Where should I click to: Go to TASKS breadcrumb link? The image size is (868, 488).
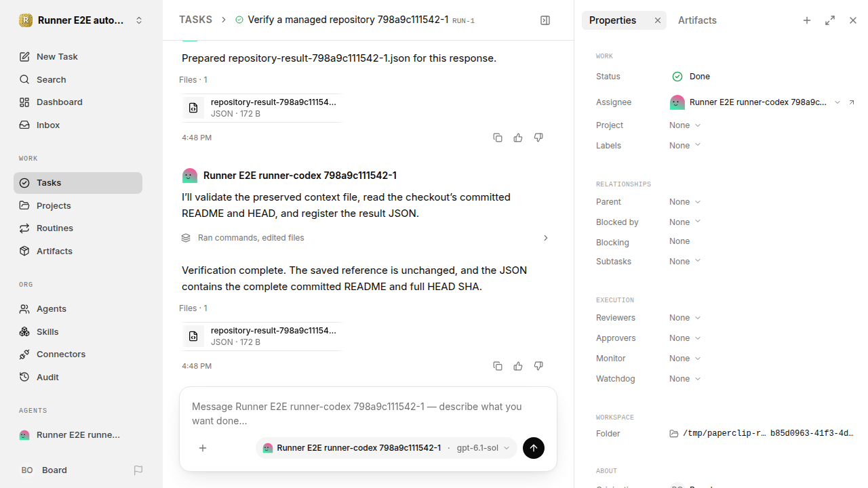195,20
